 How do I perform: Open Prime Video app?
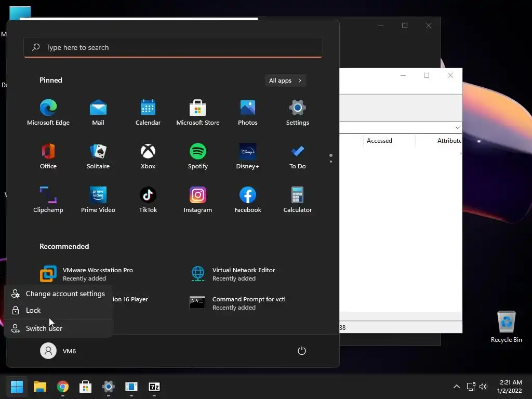pos(98,200)
